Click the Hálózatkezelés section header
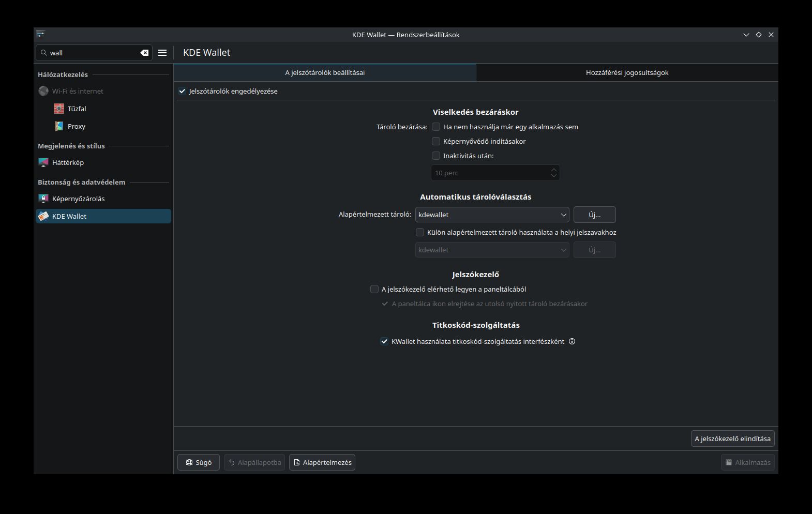The image size is (812, 514). [x=63, y=74]
